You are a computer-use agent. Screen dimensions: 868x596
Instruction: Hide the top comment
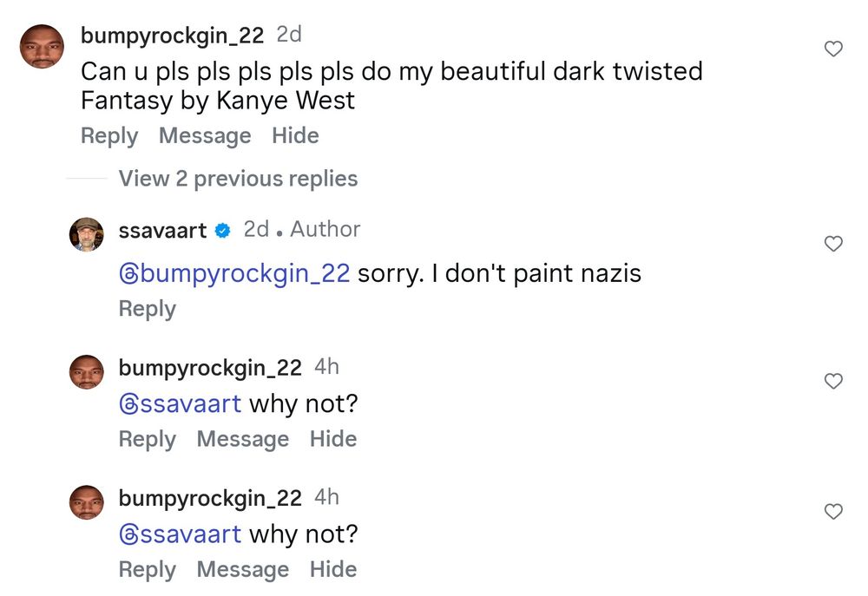click(x=295, y=136)
